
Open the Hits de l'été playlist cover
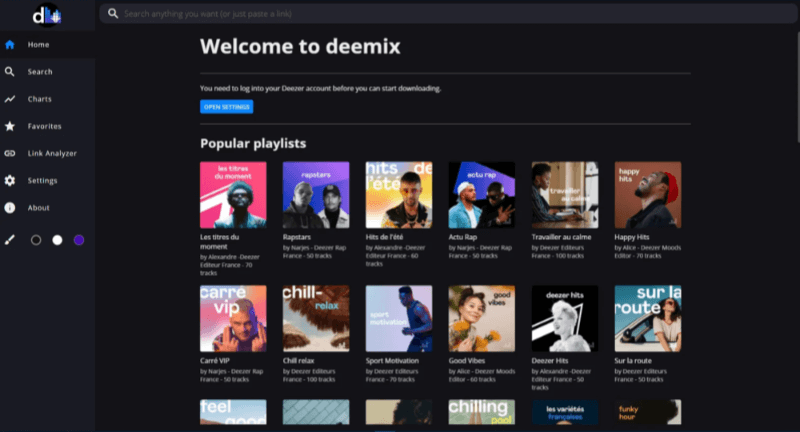pyautogui.click(x=399, y=195)
